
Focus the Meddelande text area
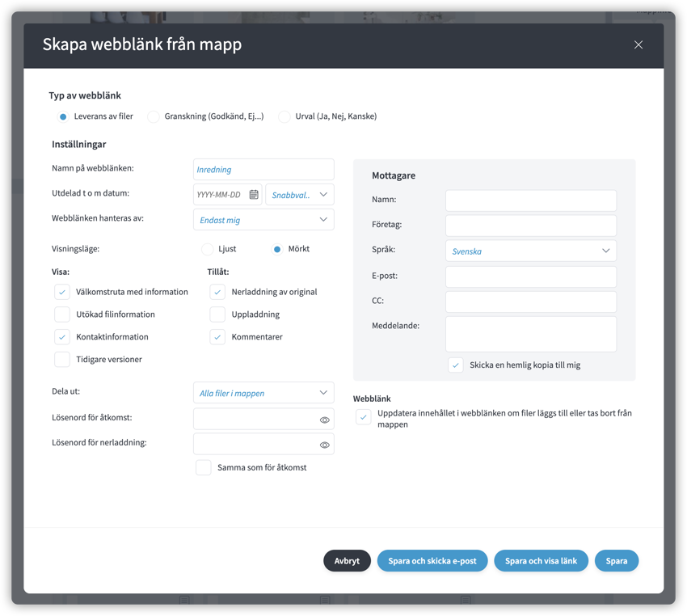531,334
